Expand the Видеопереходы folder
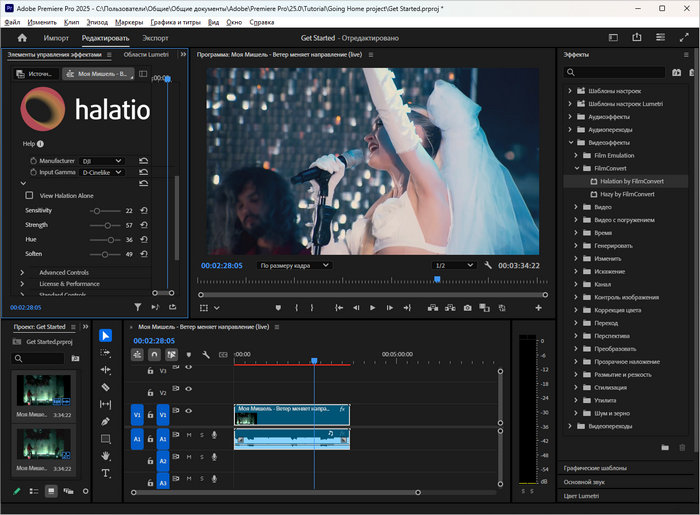The image size is (700, 515). (x=570, y=426)
